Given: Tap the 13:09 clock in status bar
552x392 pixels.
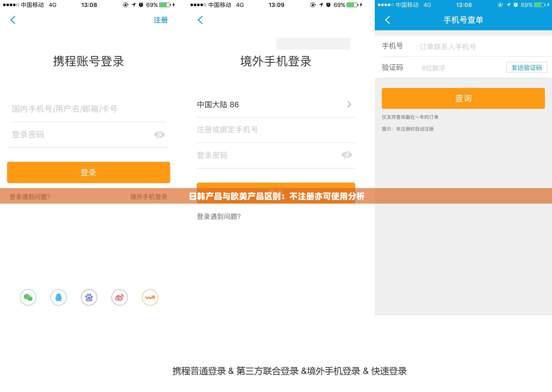Looking at the screenshot, I should (276, 5).
